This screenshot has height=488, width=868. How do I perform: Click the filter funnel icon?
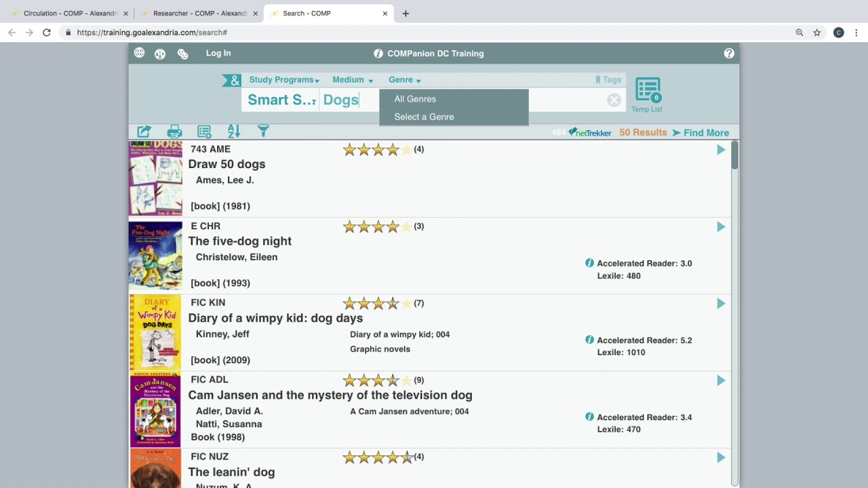[x=263, y=131]
